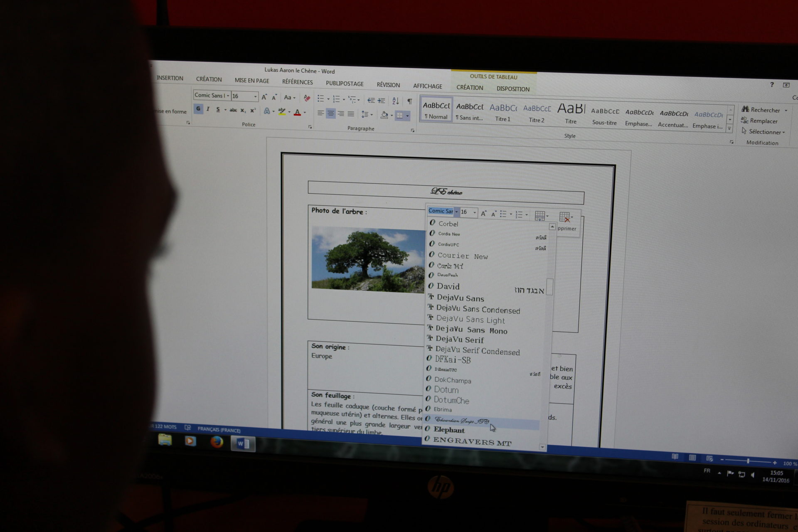Screen dimensions: 798x532
Task: Open Word help question mark
Action: [x=772, y=85]
